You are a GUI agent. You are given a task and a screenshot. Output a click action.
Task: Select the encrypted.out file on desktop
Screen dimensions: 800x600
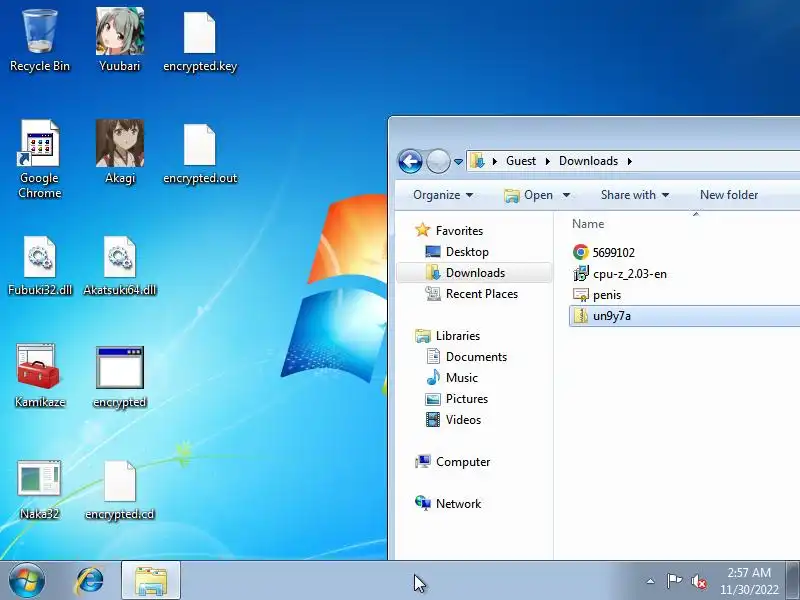(199, 154)
